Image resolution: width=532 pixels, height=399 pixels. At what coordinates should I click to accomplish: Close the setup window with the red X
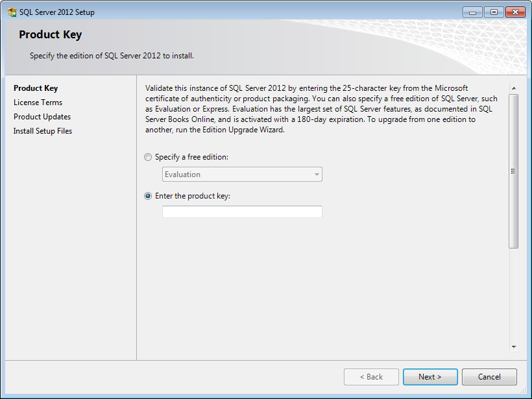point(515,12)
